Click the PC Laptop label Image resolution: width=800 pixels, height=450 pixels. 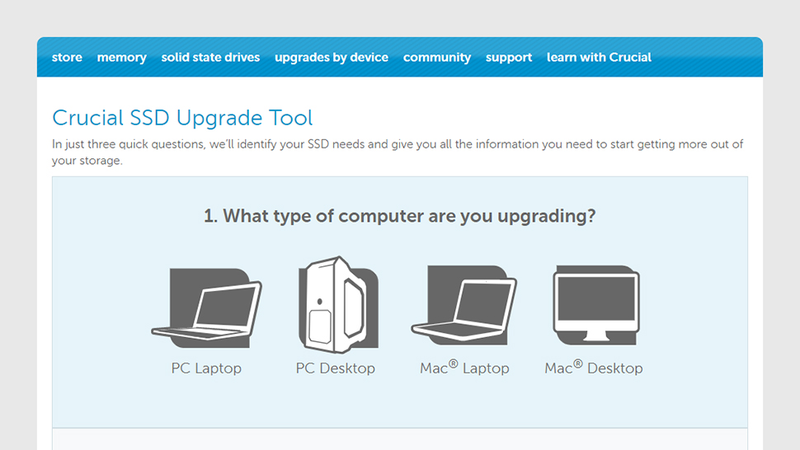pos(206,368)
